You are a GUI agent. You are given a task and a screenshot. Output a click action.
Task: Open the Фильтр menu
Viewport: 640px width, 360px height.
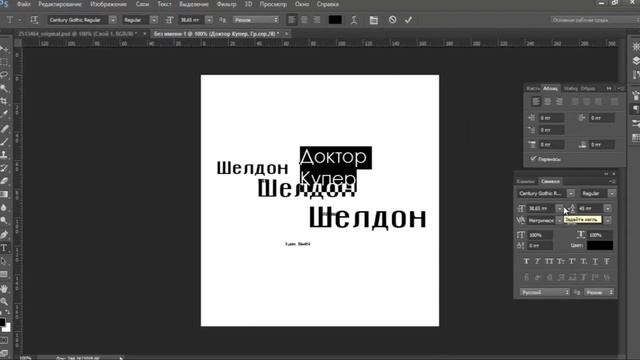coord(227,4)
